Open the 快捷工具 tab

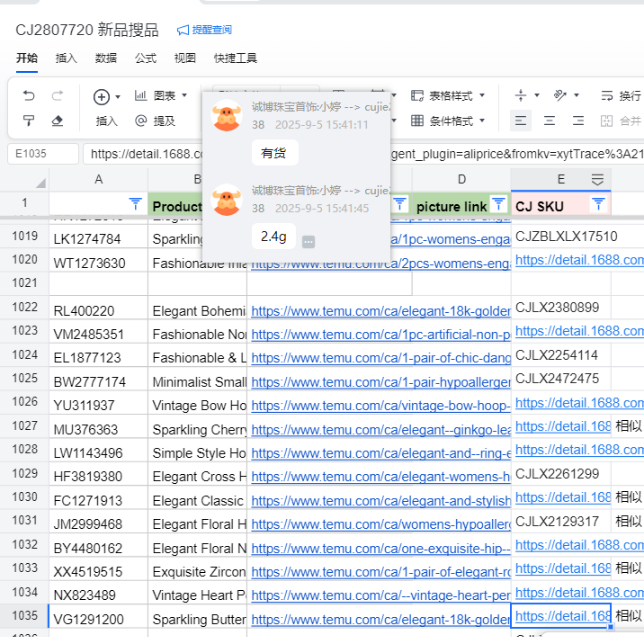(235, 58)
